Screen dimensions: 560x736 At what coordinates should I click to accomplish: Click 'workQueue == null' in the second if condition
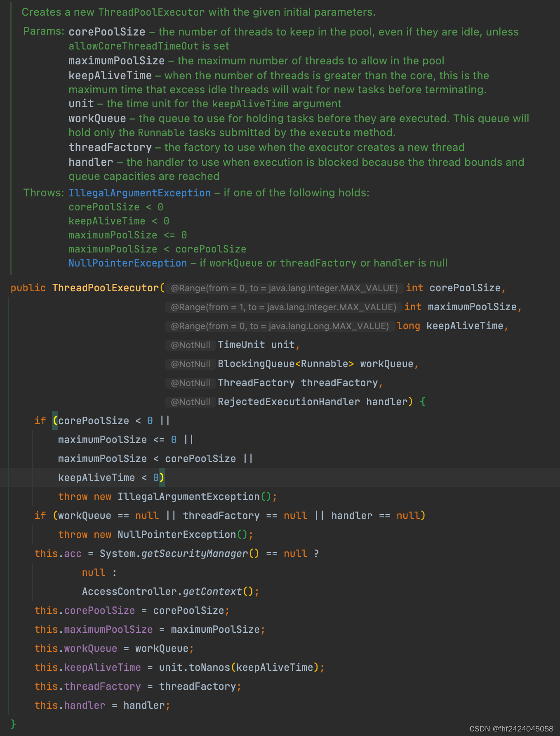click(x=108, y=516)
